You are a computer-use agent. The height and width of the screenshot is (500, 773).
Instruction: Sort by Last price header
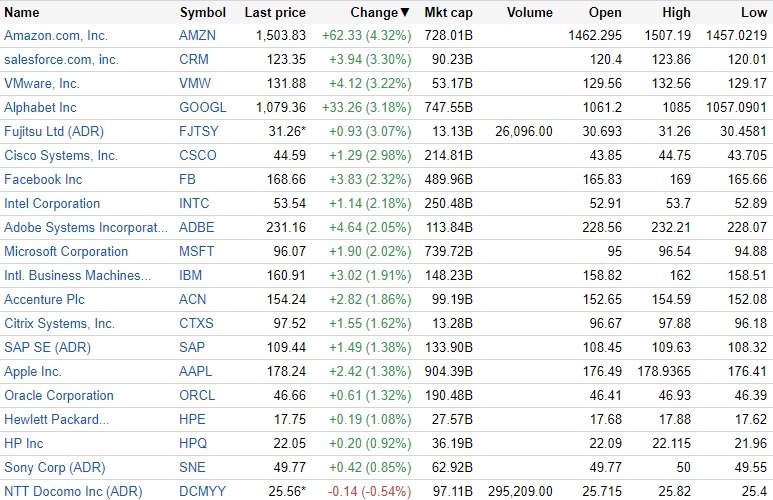[275, 13]
